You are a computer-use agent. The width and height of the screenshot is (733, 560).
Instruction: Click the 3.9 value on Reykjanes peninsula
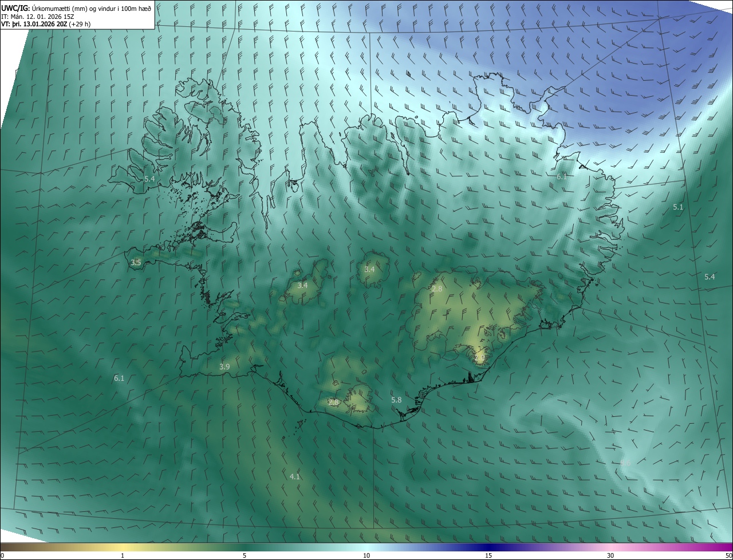pyautogui.click(x=224, y=366)
